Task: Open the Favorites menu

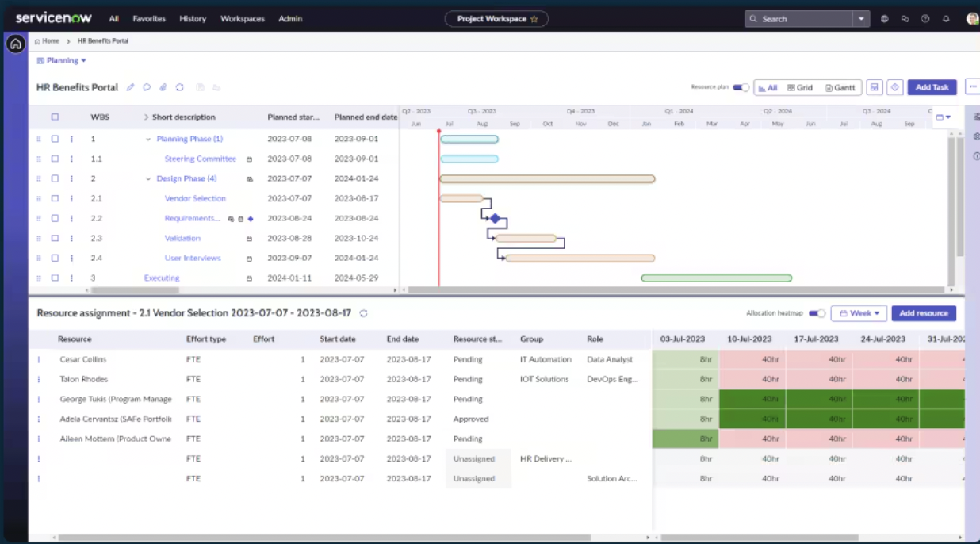Action: coord(149,19)
